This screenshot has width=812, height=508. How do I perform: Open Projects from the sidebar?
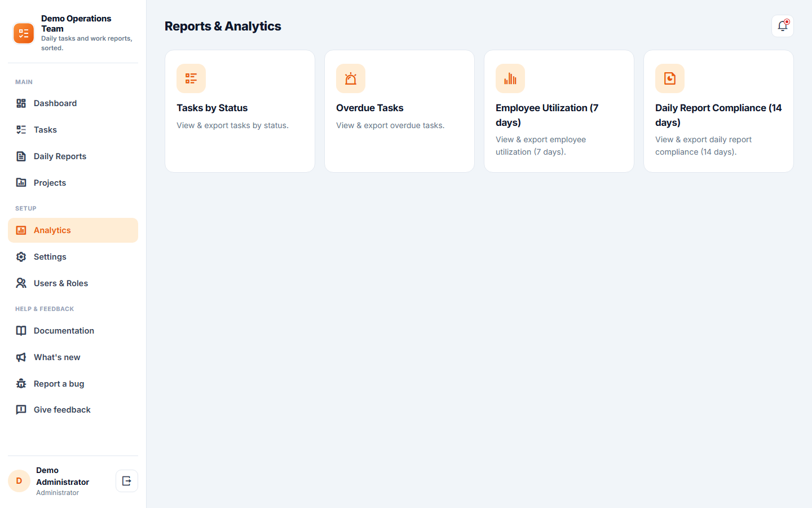pyautogui.click(x=73, y=183)
